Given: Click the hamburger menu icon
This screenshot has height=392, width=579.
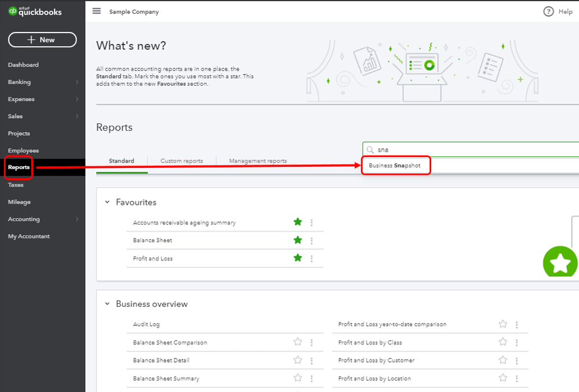Looking at the screenshot, I should (97, 11).
